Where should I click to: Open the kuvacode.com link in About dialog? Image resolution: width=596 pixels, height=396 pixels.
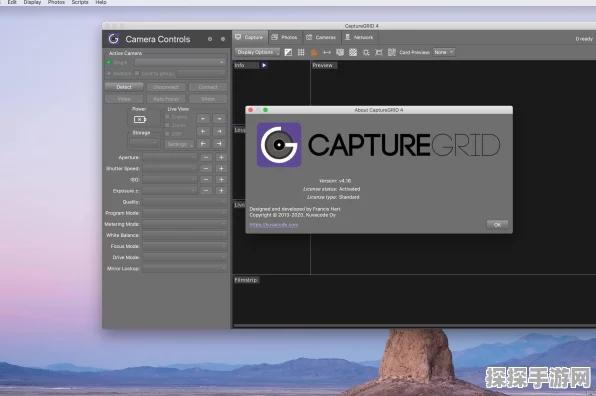pyautogui.click(x=274, y=225)
